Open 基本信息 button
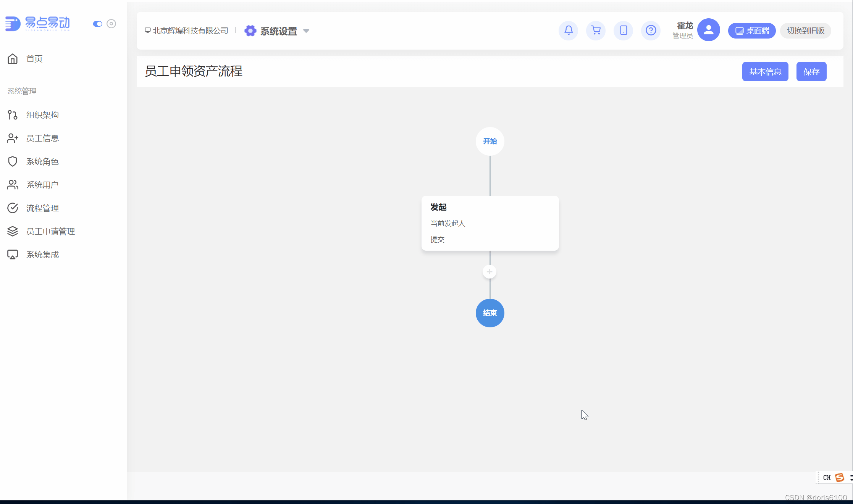The width and height of the screenshot is (853, 504). coord(765,72)
